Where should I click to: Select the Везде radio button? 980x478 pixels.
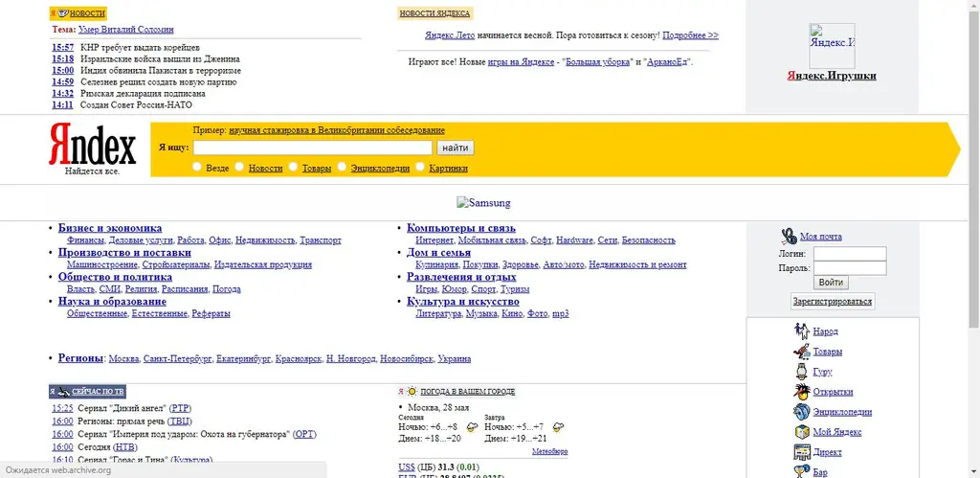coord(197,167)
